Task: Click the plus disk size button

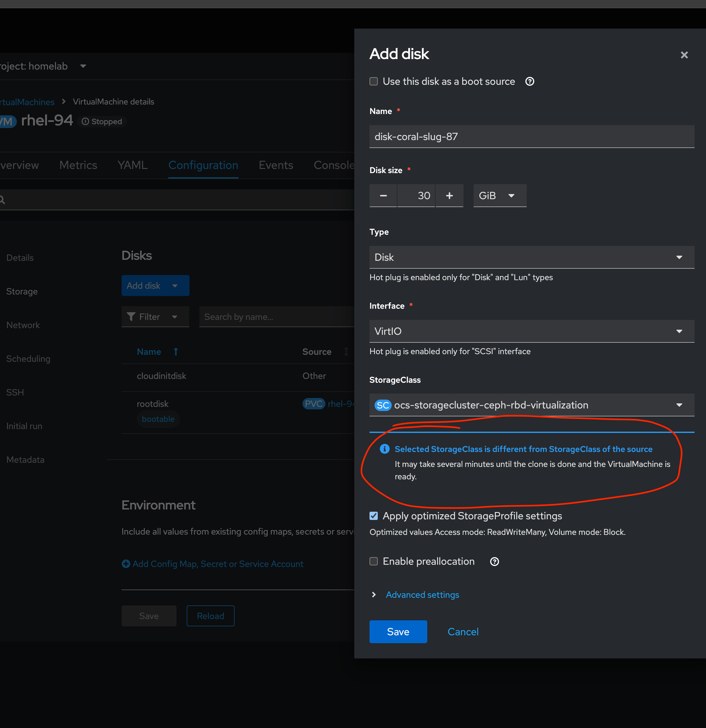Action: pyautogui.click(x=449, y=196)
